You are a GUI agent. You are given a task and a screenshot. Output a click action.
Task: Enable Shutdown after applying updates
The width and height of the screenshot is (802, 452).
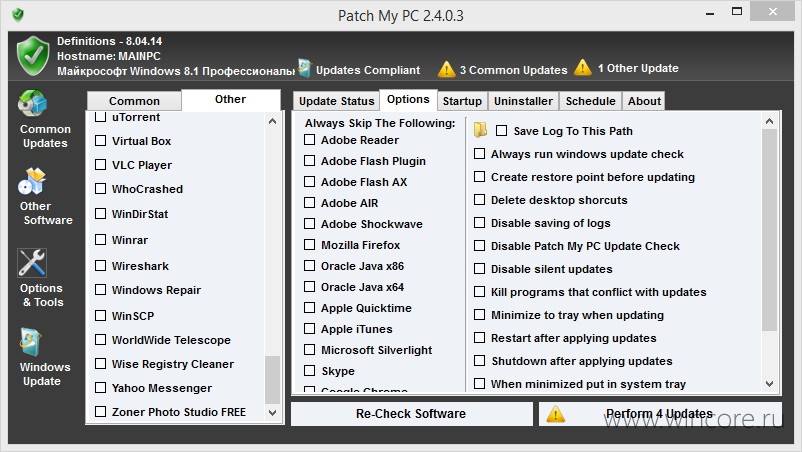[x=479, y=360]
